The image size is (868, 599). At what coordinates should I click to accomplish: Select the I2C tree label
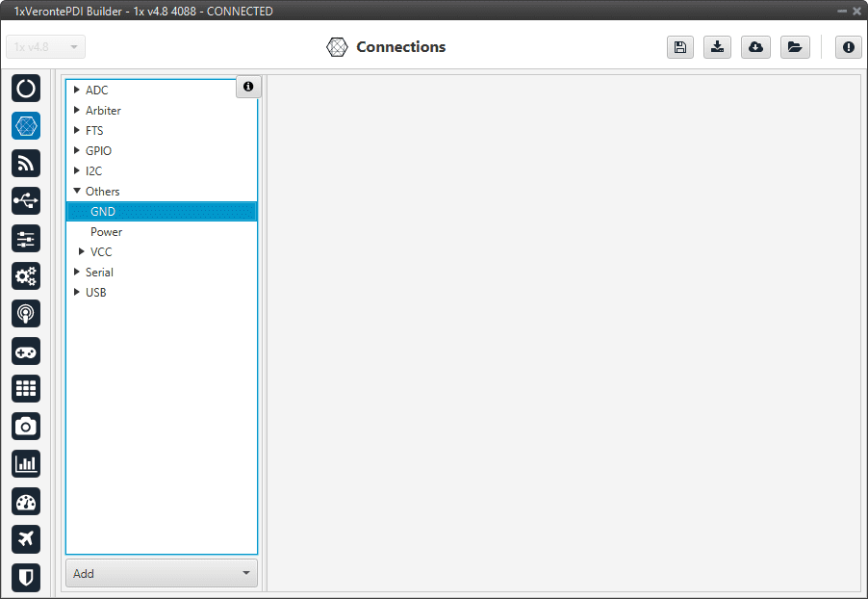[93, 170]
